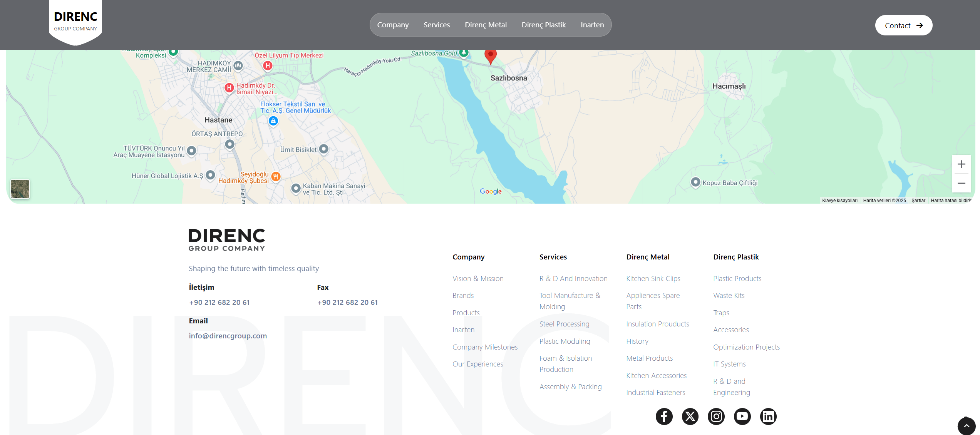Click the fax number link
Image resolution: width=980 pixels, height=435 pixels.
(347, 303)
